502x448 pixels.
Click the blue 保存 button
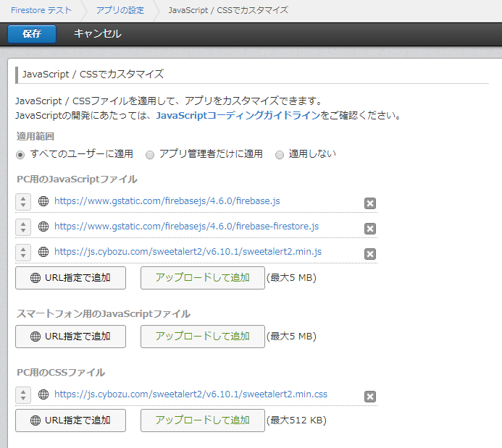(x=32, y=34)
